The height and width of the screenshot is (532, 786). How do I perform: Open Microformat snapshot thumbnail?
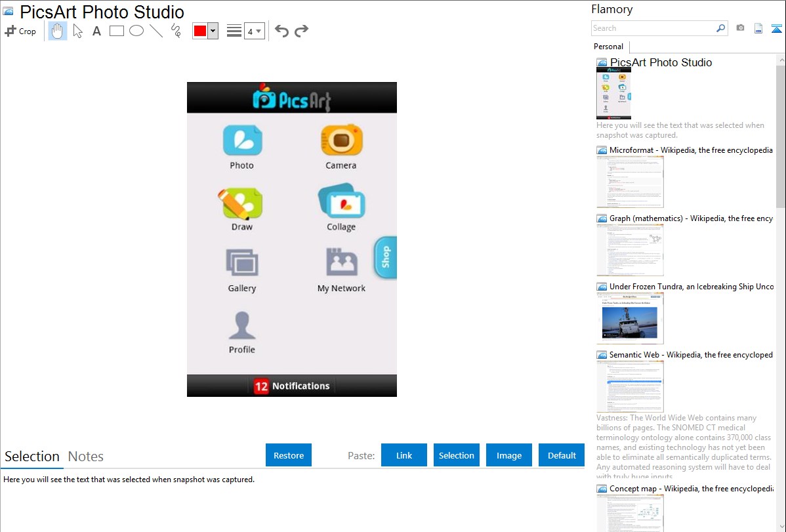[x=630, y=182]
